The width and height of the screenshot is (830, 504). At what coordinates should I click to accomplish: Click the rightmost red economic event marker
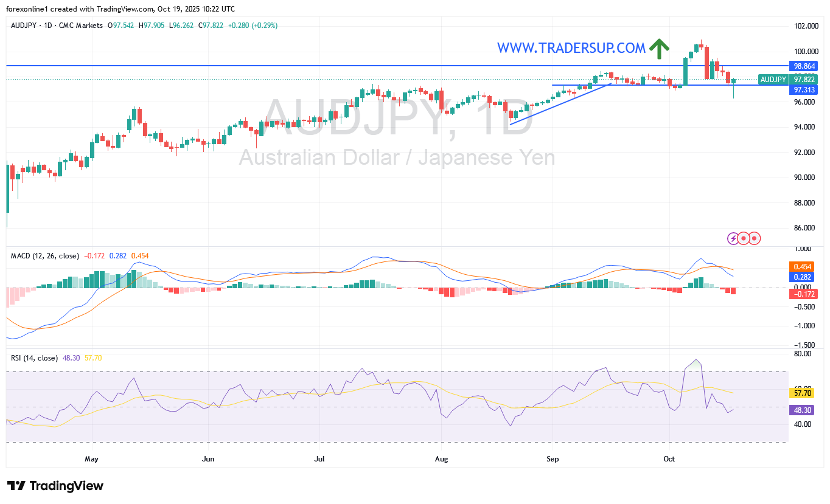pos(755,238)
